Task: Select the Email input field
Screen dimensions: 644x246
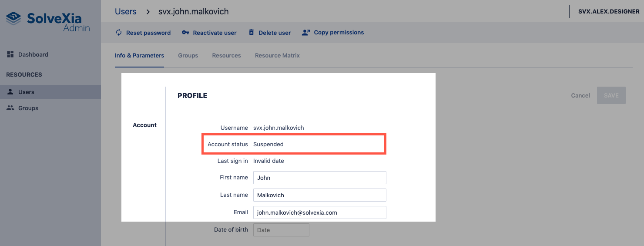Action: pyautogui.click(x=319, y=212)
